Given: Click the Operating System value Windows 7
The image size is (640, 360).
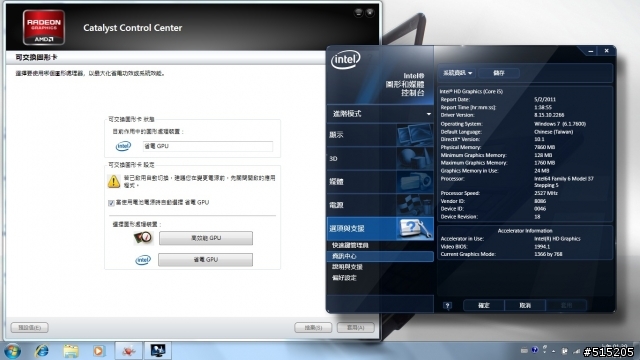Looking at the screenshot, I should [x=560, y=124].
